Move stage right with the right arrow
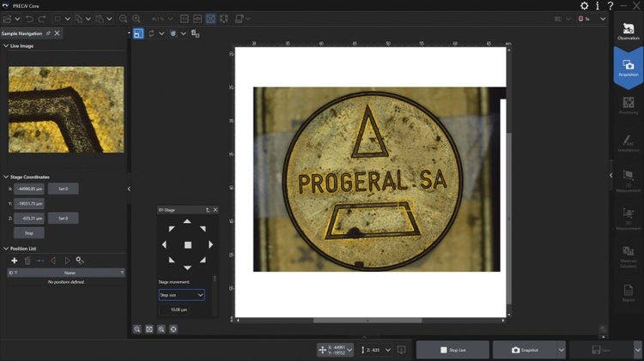The width and height of the screenshot is (644, 361). (211, 245)
